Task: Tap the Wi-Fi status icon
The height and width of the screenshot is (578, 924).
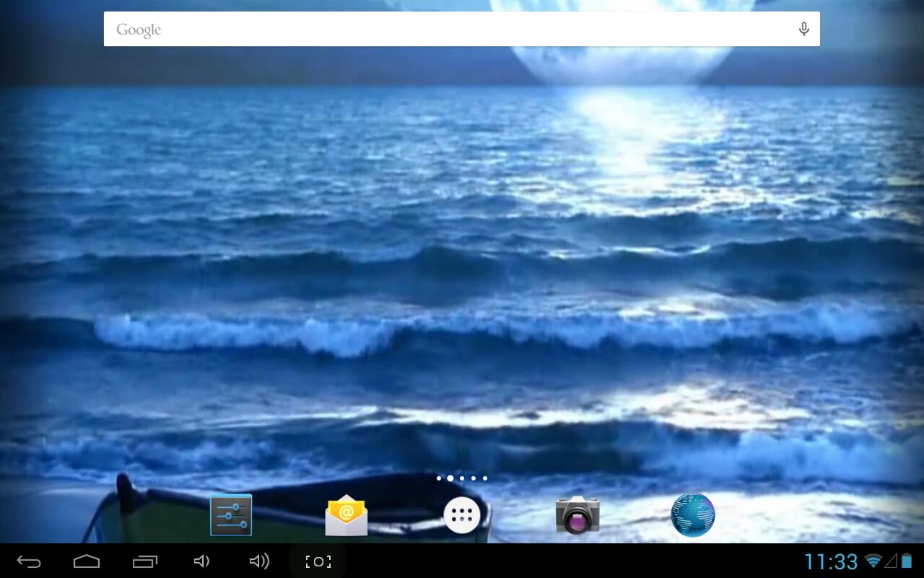Action: coord(873,561)
